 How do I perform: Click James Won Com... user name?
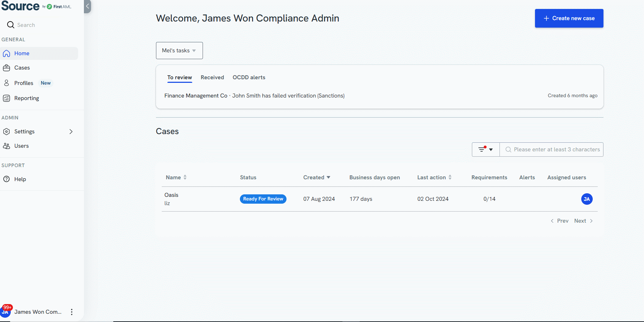pyautogui.click(x=38, y=312)
